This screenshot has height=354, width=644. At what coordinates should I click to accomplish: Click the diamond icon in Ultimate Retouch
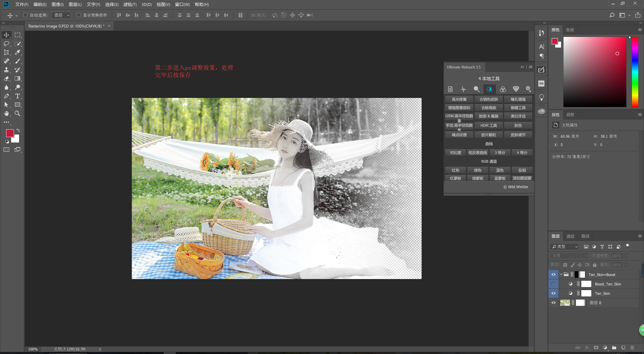(x=516, y=89)
